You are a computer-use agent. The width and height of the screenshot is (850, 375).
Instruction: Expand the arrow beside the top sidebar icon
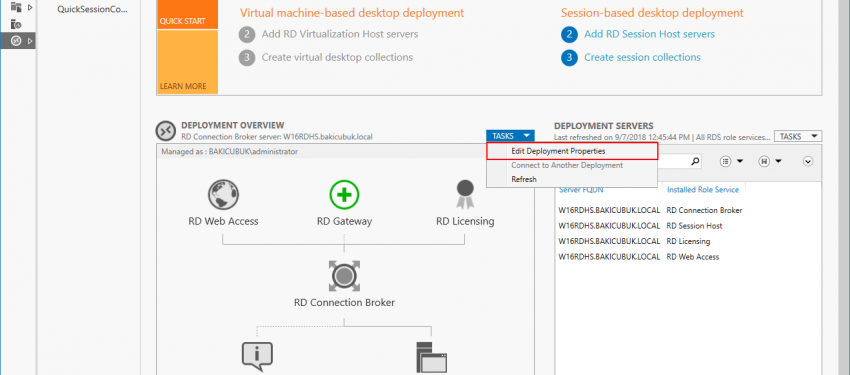pos(30,8)
